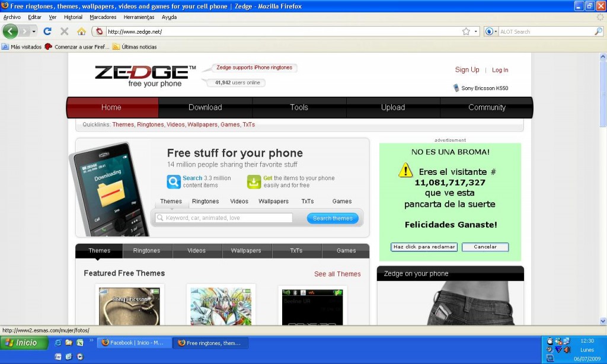Click the TxTs quicklink
607x364 pixels.
[248, 124]
